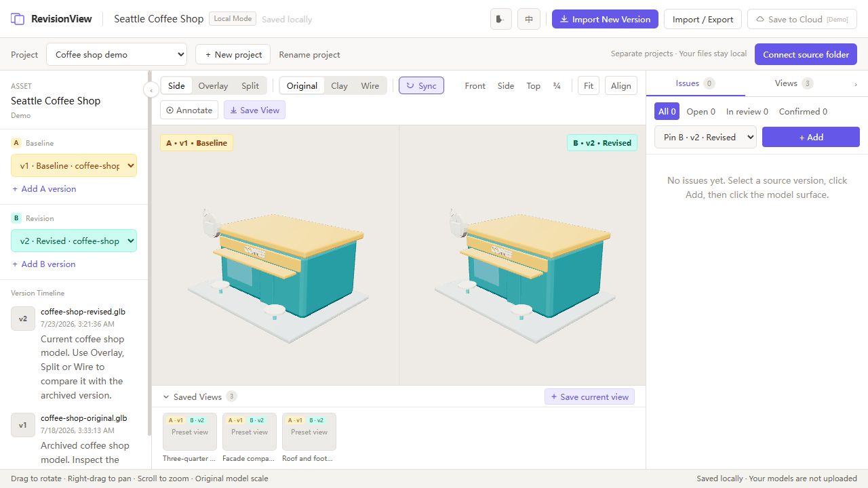Click the Add A version link
This screenshot has height=488, width=868.
pos(44,189)
